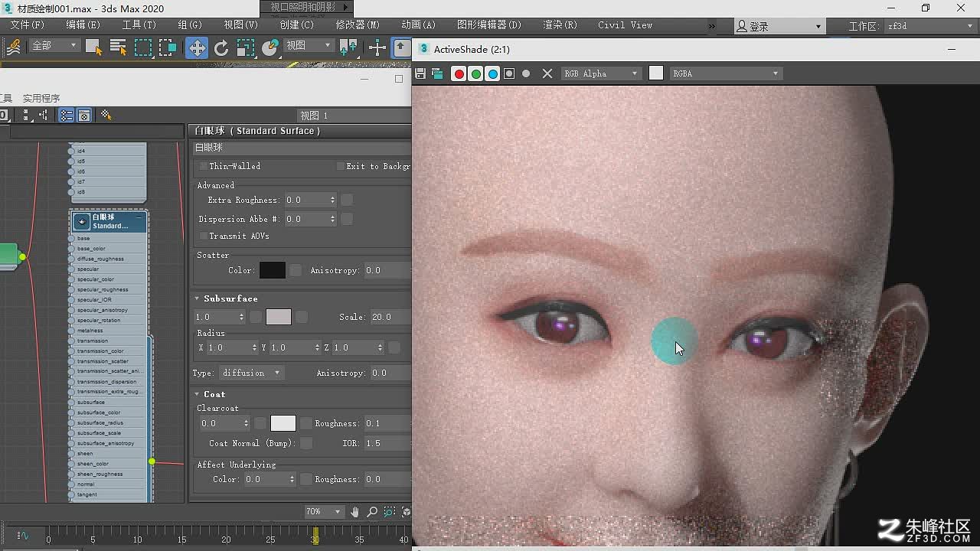Open the 文件(F) menu
This screenshot has height=551, width=980.
coord(27,25)
